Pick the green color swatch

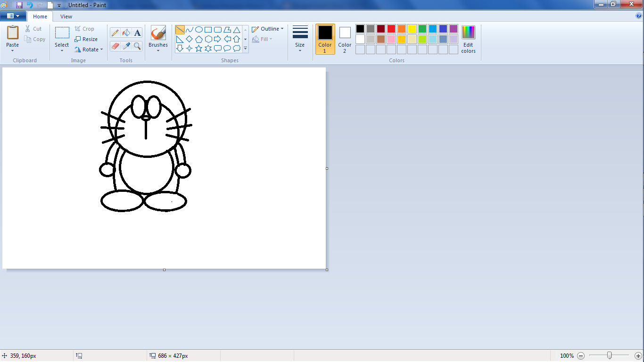tap(422, 29)
